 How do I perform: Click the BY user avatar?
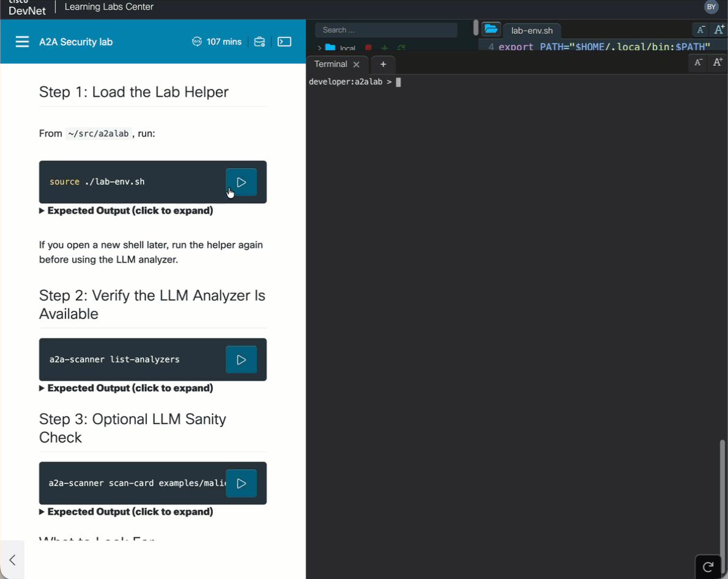point(711,7)
